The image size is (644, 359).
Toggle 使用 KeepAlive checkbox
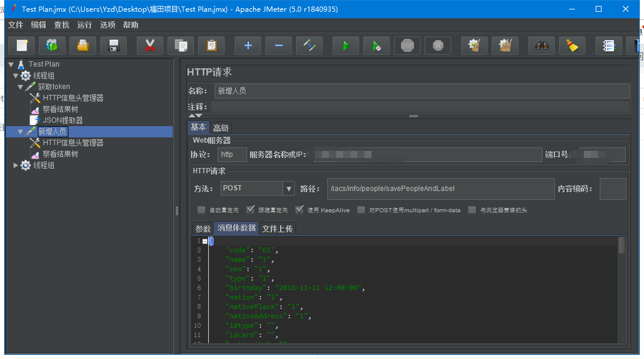[300, 210]
